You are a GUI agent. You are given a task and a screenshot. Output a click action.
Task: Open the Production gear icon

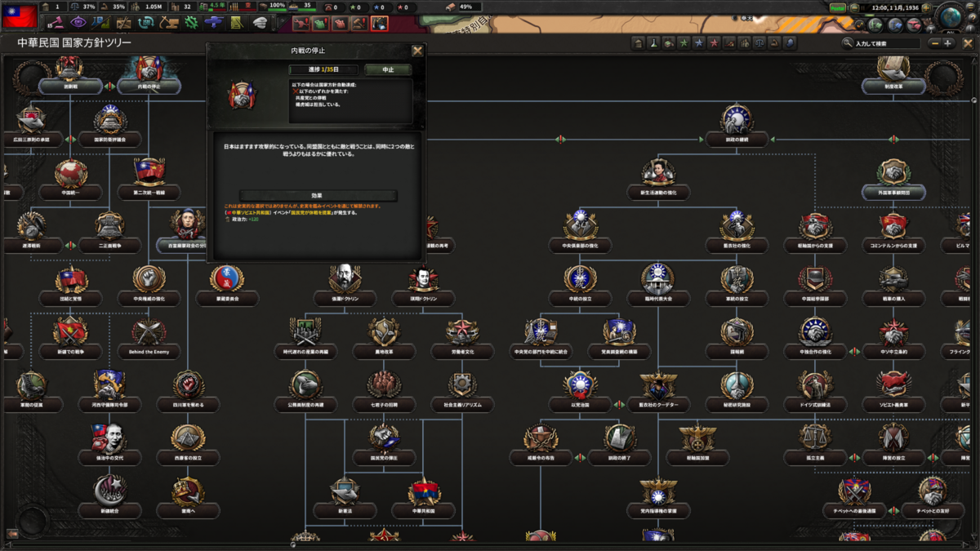click(192, 22)
